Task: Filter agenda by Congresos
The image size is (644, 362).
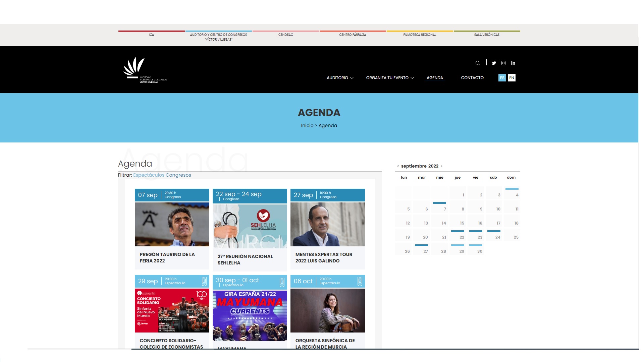Action: (178, 175)
